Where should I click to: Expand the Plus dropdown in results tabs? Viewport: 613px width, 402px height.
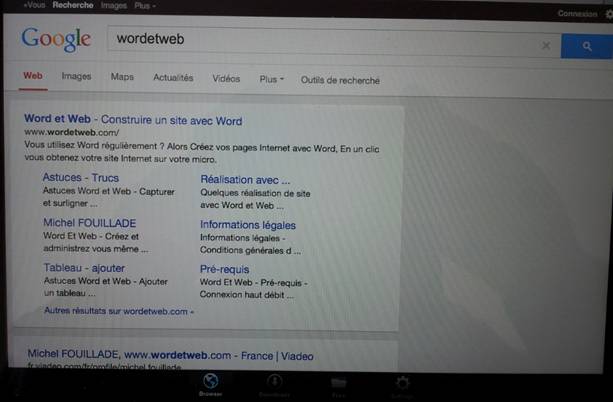[272, 79]
